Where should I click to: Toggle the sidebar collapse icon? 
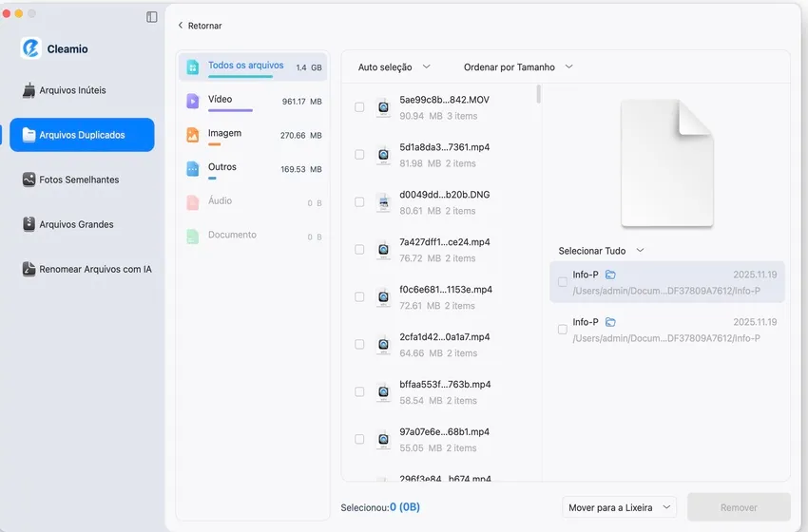coord(152,17)
